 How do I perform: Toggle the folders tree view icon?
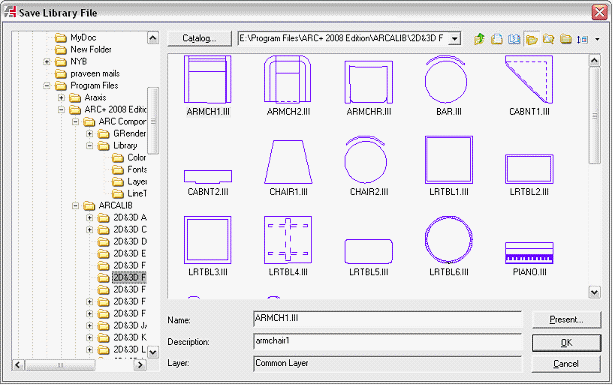[x=531, y=39]
